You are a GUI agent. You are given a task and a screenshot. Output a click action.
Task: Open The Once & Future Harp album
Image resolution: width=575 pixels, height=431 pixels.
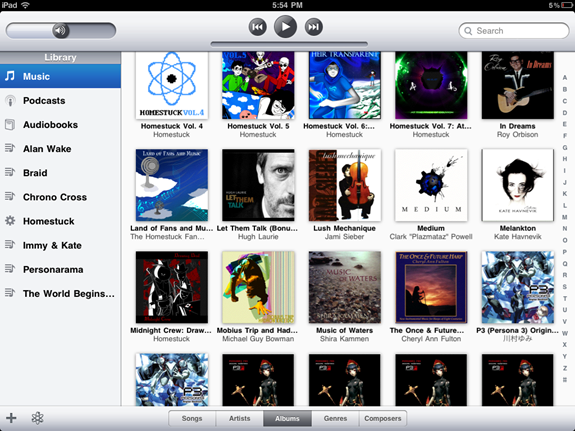[x=431, y=287]
